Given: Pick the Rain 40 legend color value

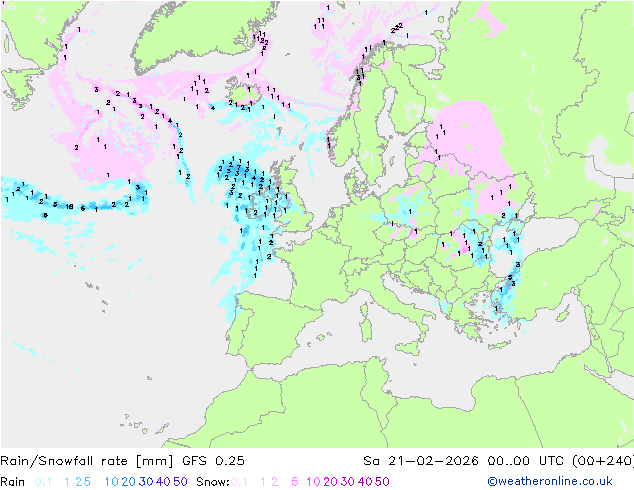Looking at the screenshot, I should [x=163, y=482].
